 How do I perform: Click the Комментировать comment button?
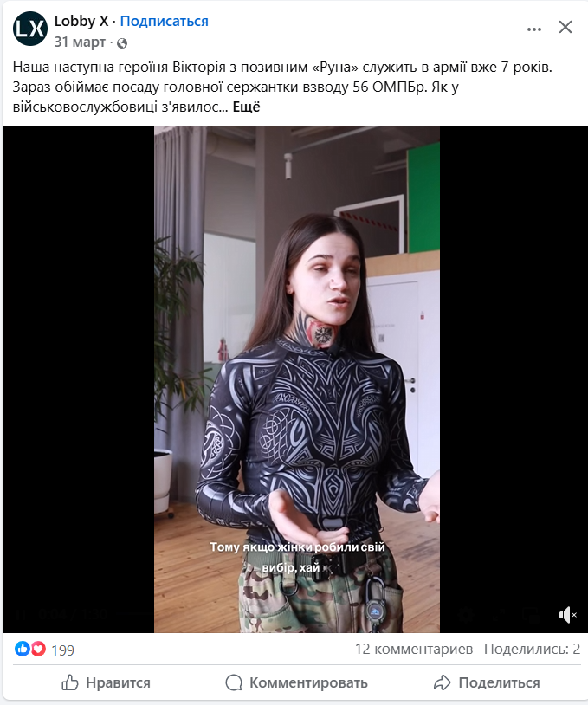(x=297, y=682)
